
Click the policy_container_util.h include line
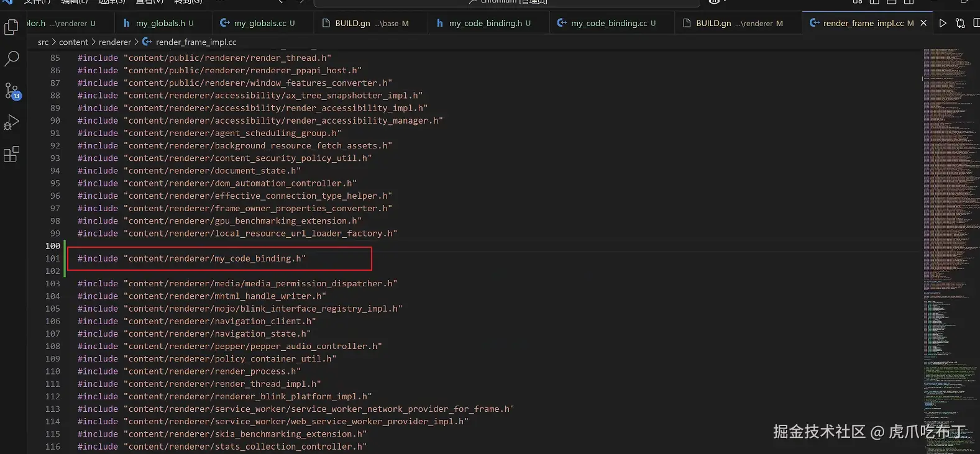(207, 359)
